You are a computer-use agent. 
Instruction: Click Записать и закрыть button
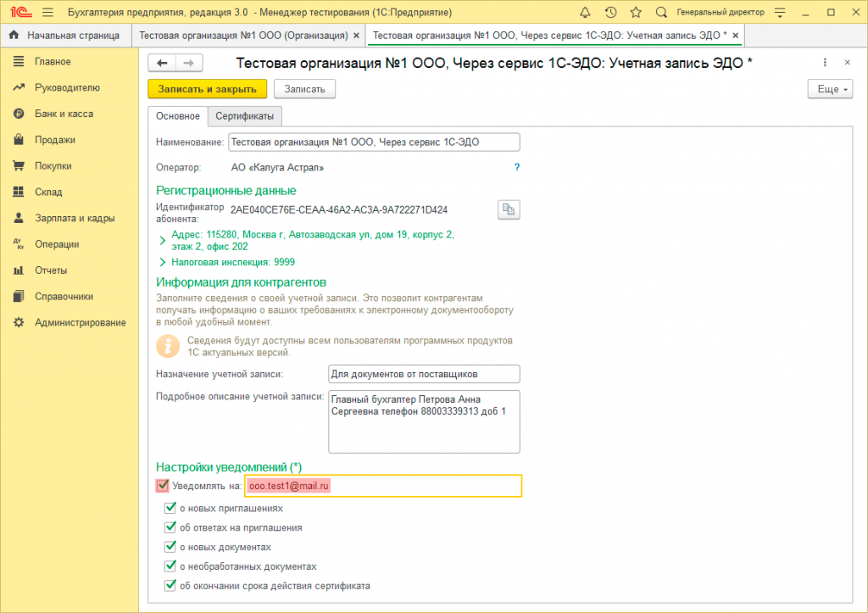pos(207,89)
